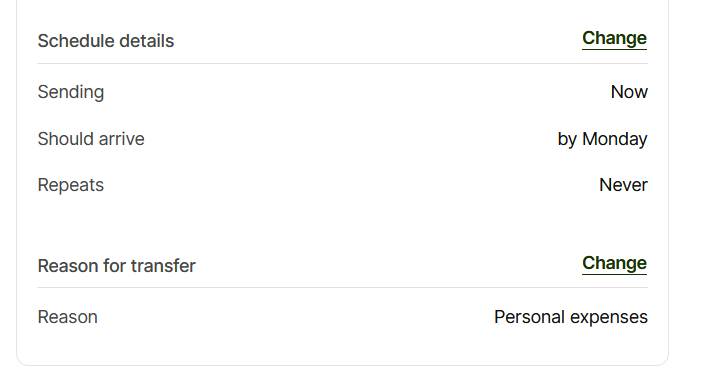Click the Repeats label
The height and width of the screenshot is (372, 701).
click(x=71, y=186)
